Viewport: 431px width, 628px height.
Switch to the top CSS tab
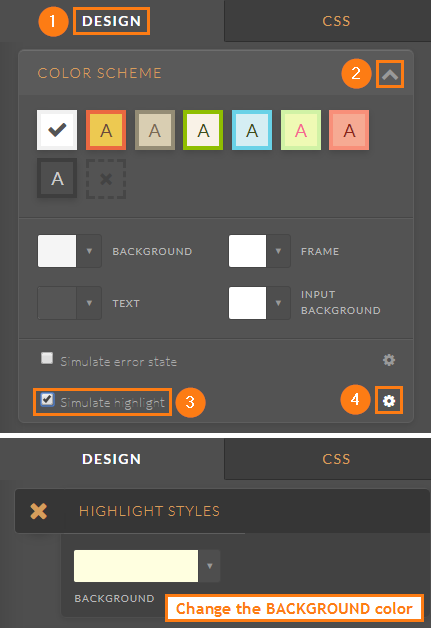click(x=336, y=21)
